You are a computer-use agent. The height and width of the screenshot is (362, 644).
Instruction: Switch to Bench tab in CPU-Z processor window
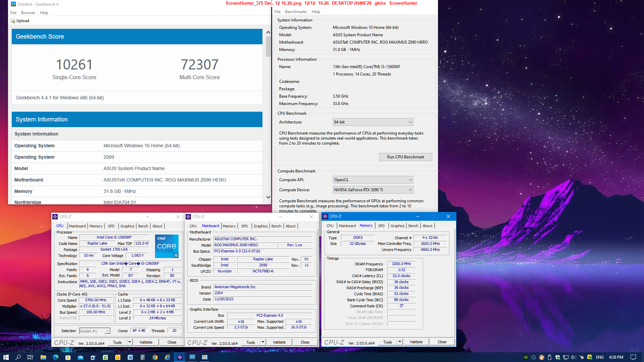click(143, 226)
